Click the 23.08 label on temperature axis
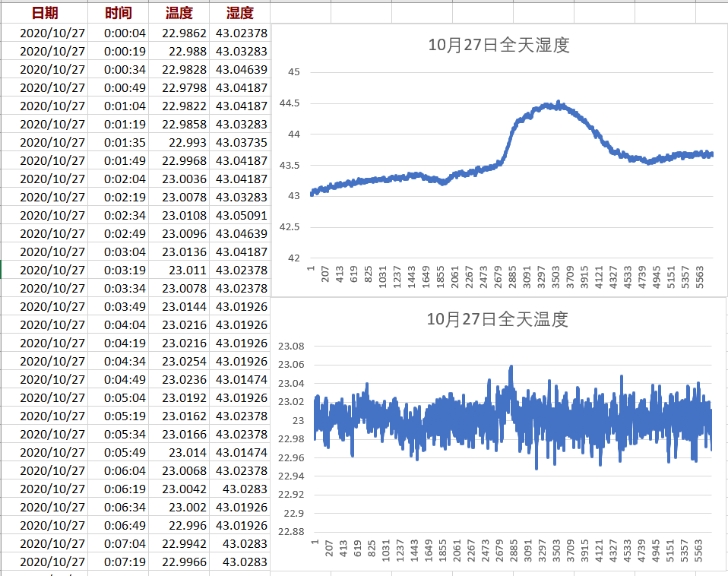 [x=291, y=347]
